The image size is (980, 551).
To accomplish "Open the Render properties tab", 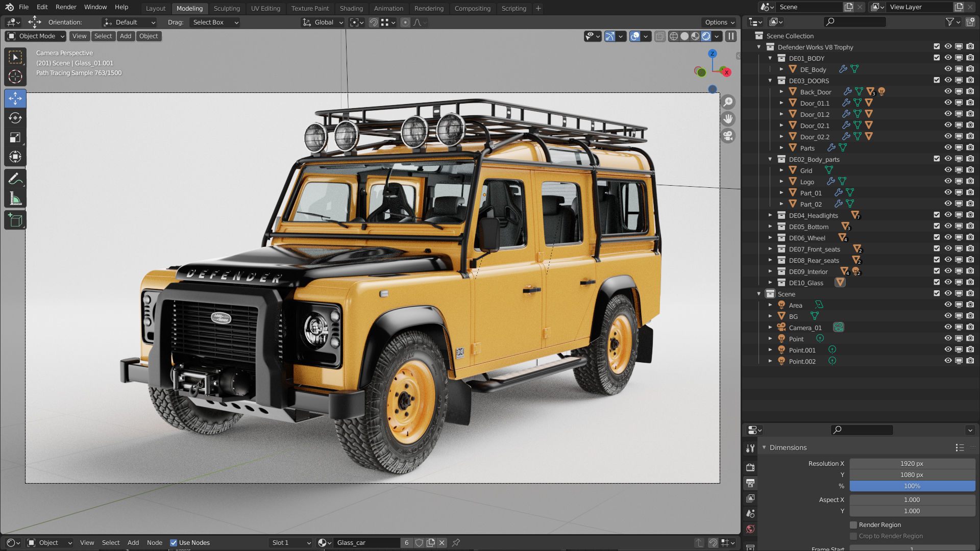I will point(750,467).
